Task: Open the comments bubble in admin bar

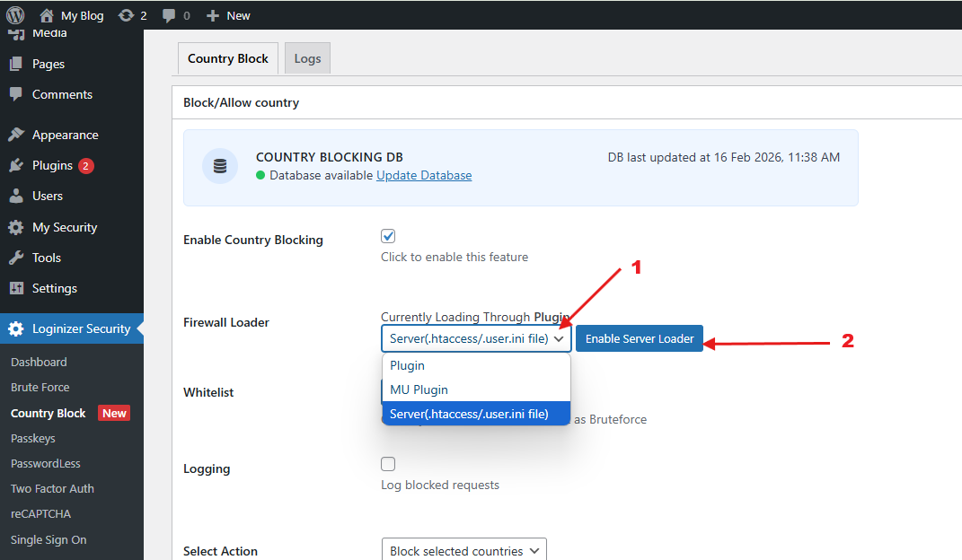Action: click(169, 15)
